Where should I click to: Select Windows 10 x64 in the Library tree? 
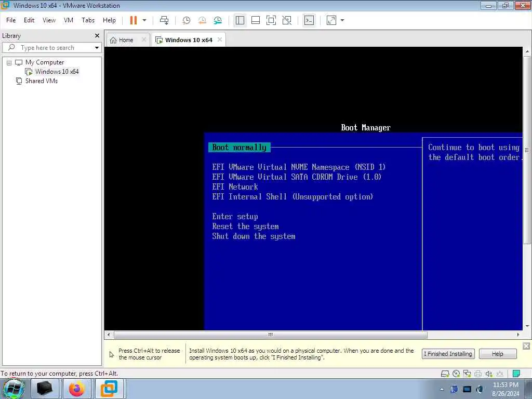pos(57,72)
